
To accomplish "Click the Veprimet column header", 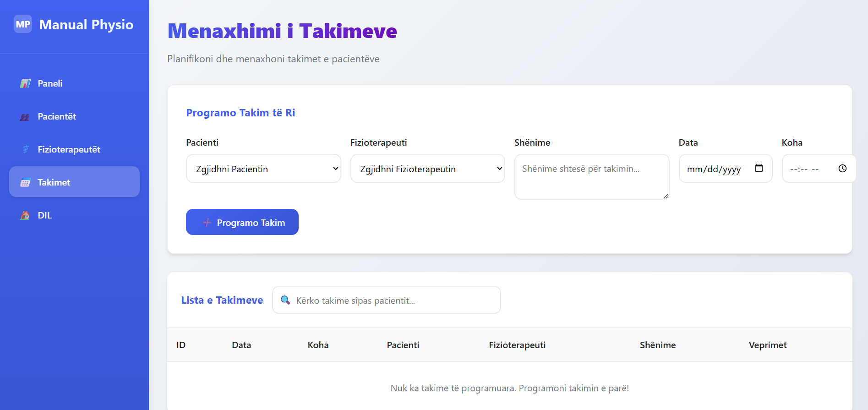I will click(x=767, y=345).
